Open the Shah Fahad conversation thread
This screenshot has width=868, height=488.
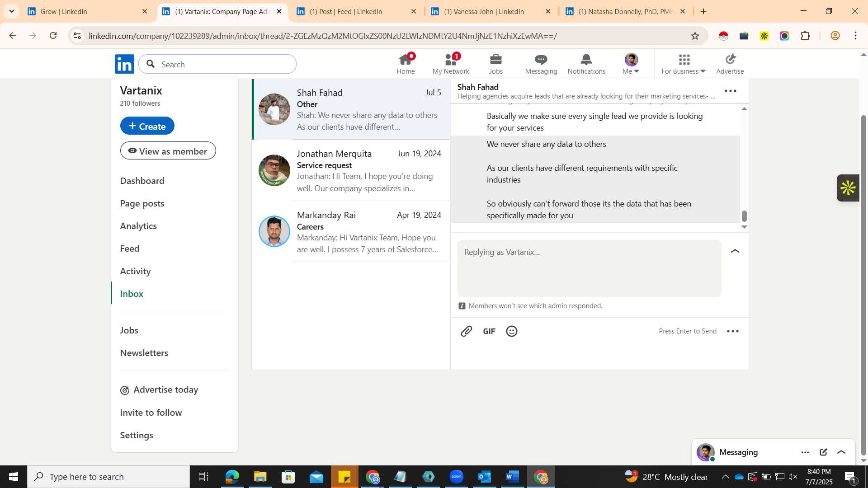point(351,109)
